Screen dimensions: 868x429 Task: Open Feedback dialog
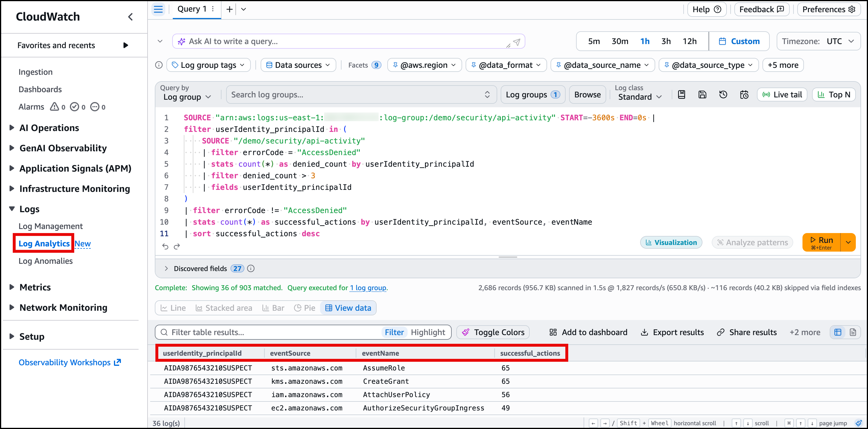pos(762,10)
